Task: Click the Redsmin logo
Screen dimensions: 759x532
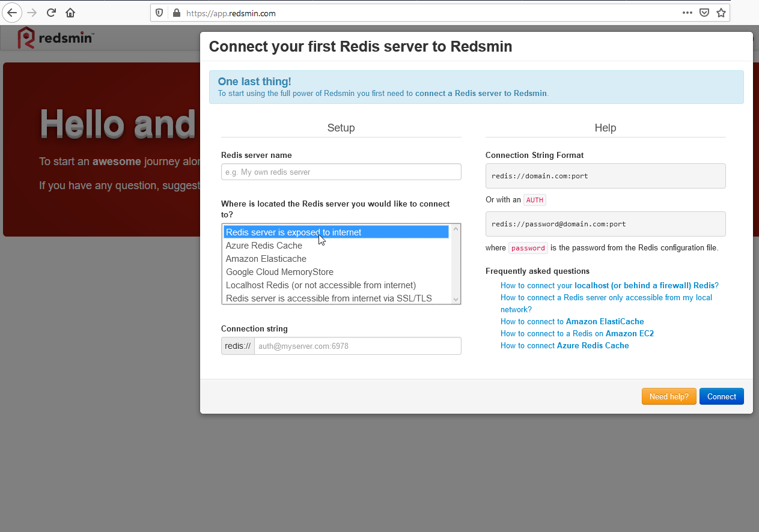Action: coord(55,38)
